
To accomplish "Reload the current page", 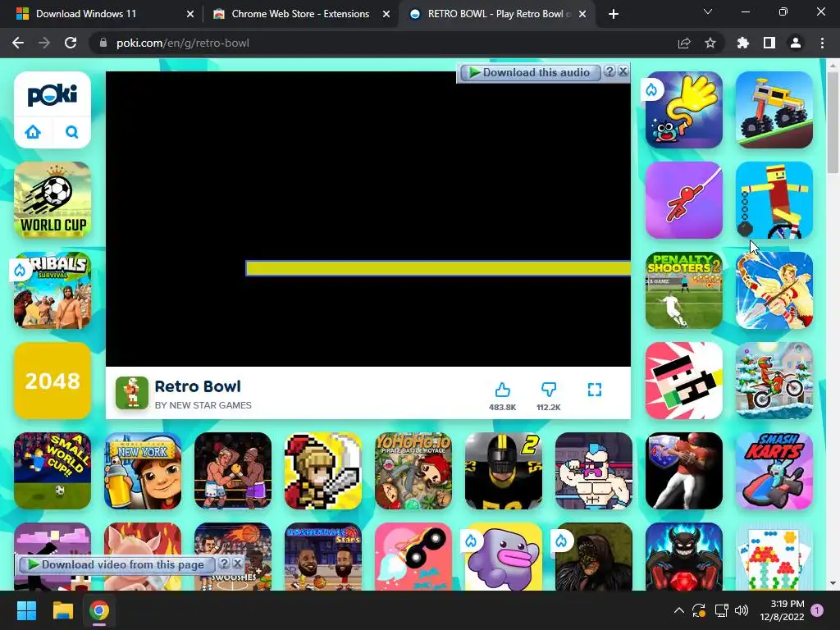I will coord(71,43).
